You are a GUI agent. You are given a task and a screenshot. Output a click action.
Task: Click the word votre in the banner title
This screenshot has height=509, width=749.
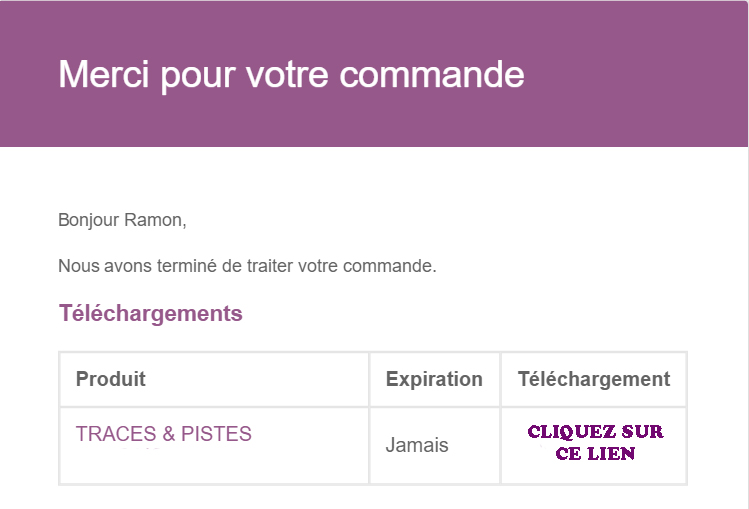click(x=287, y=75)
